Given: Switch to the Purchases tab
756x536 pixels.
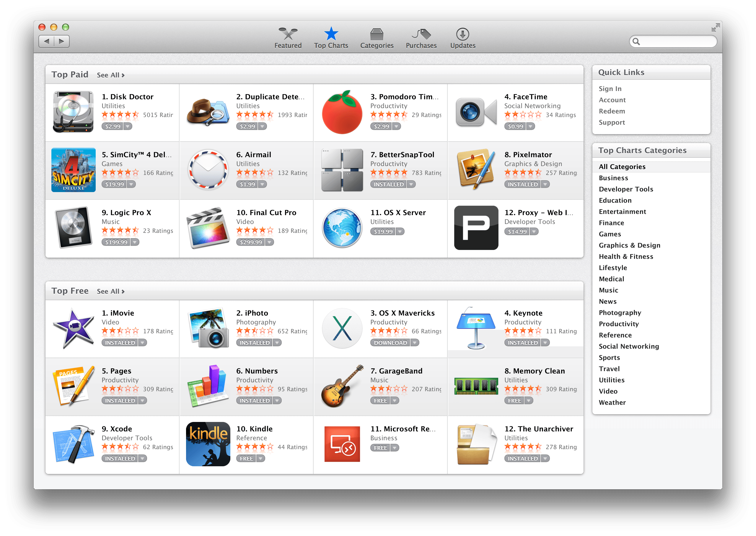Looking at the screenshot, I should click(x=421, y=38).
